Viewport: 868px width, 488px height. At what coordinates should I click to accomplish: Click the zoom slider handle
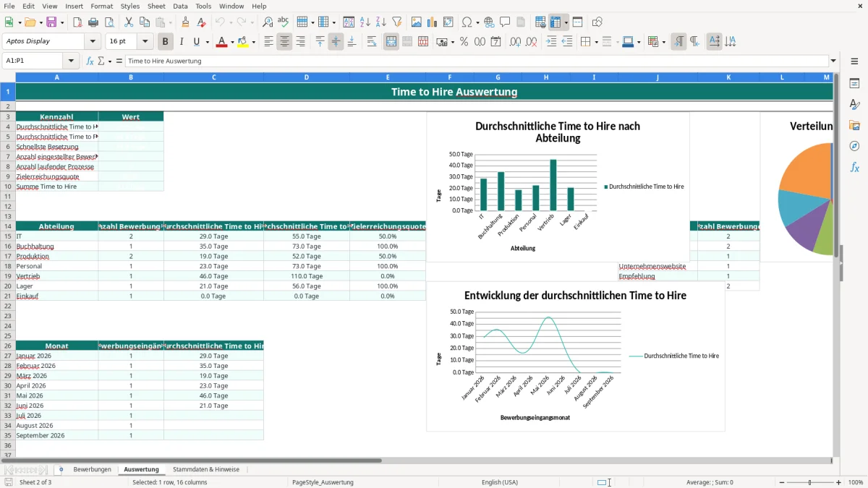tap(810, 482)
